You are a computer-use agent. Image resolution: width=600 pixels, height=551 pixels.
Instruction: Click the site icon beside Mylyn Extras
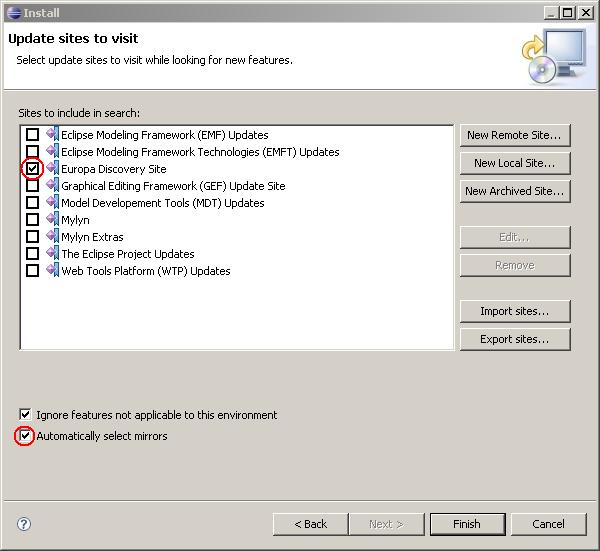coord(53,236)
